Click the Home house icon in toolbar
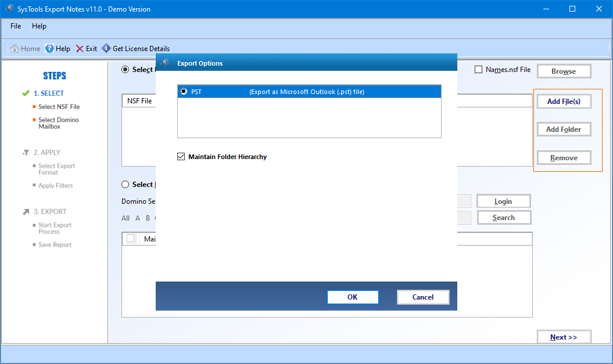Viewport: 613px width, 364px height. click(x=15, y=48)
